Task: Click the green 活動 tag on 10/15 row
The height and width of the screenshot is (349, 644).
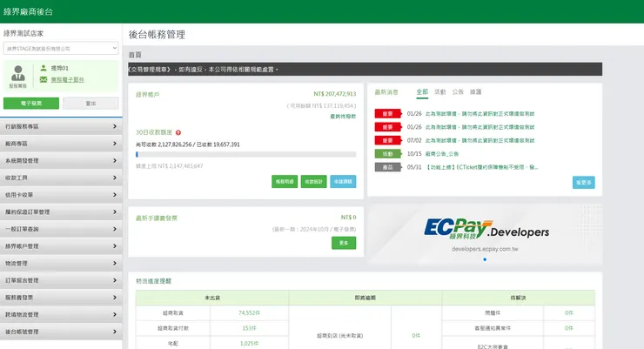Action: [388, 154]
